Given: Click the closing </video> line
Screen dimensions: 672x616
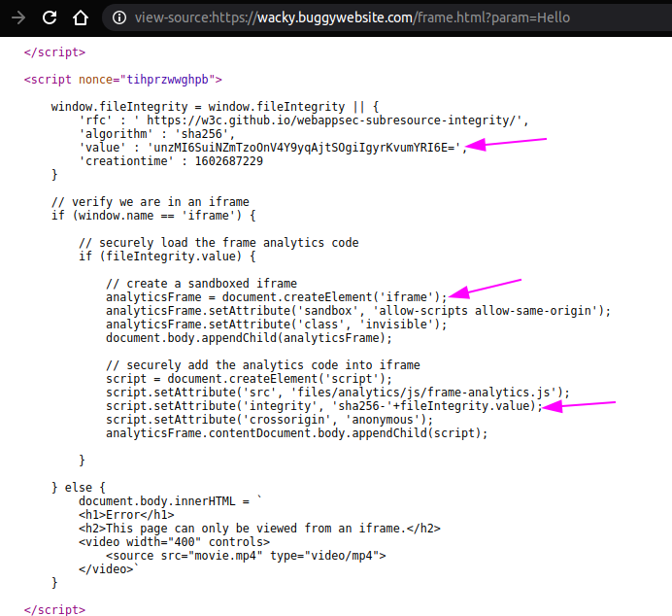Looking at the screenshot, I should [x=109, y=570].
